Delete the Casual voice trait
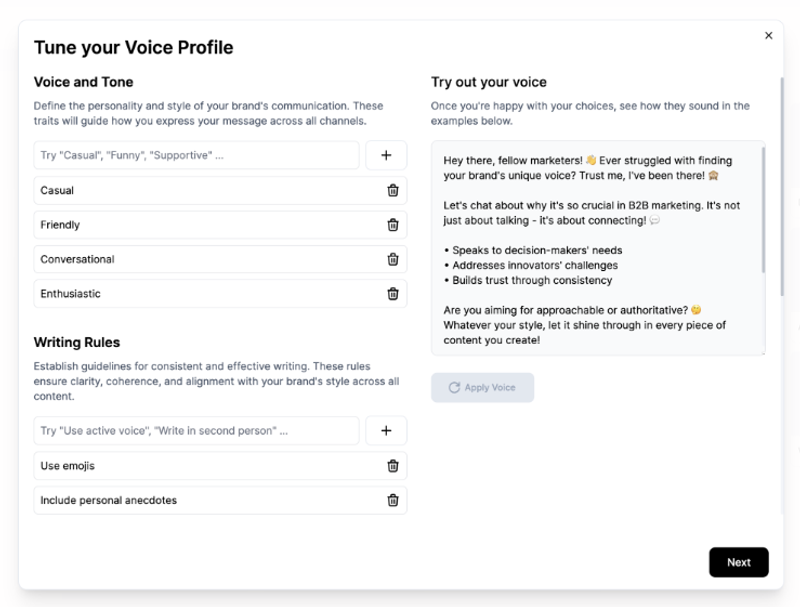This screenshot has width=800, height=607. point(393,191)
